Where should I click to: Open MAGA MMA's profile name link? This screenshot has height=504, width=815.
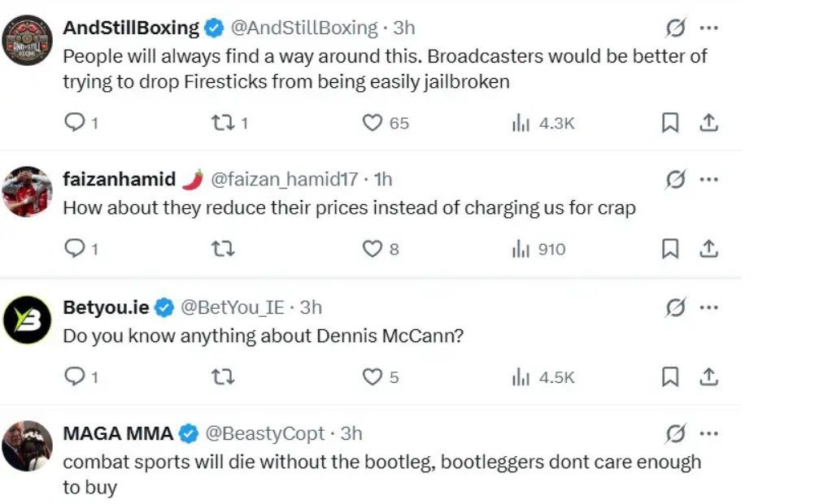[118, 433]
